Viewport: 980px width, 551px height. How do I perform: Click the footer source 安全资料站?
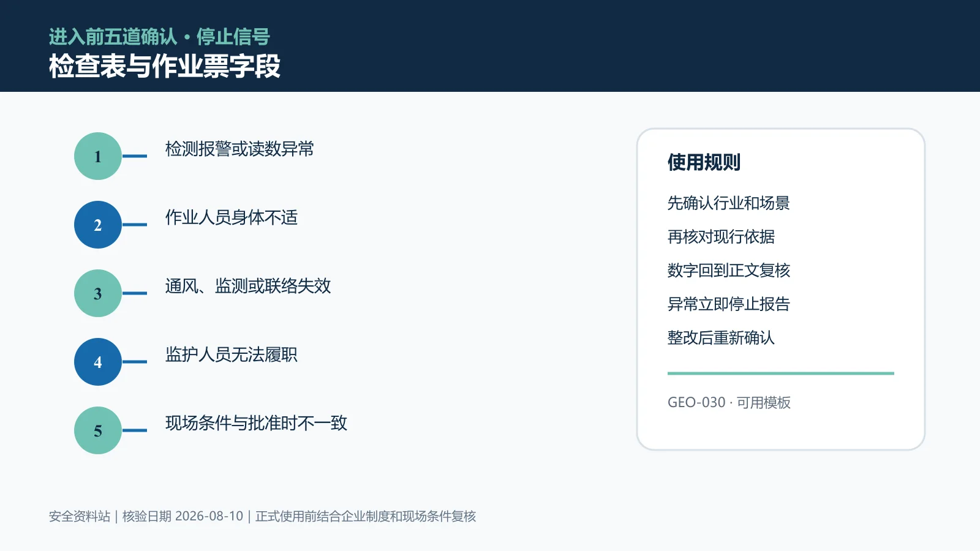[x=80, y=516]
